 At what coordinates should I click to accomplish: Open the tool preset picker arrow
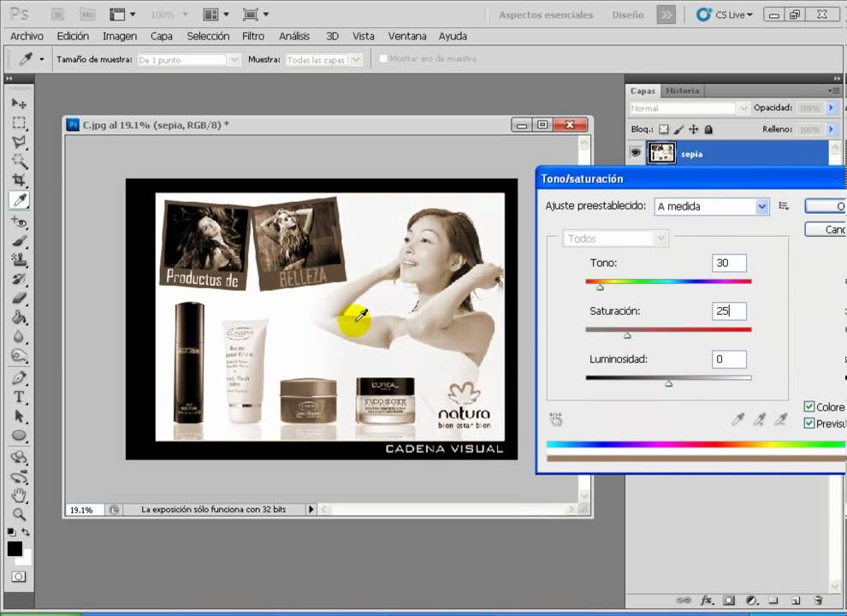click(x=42, y=59)
